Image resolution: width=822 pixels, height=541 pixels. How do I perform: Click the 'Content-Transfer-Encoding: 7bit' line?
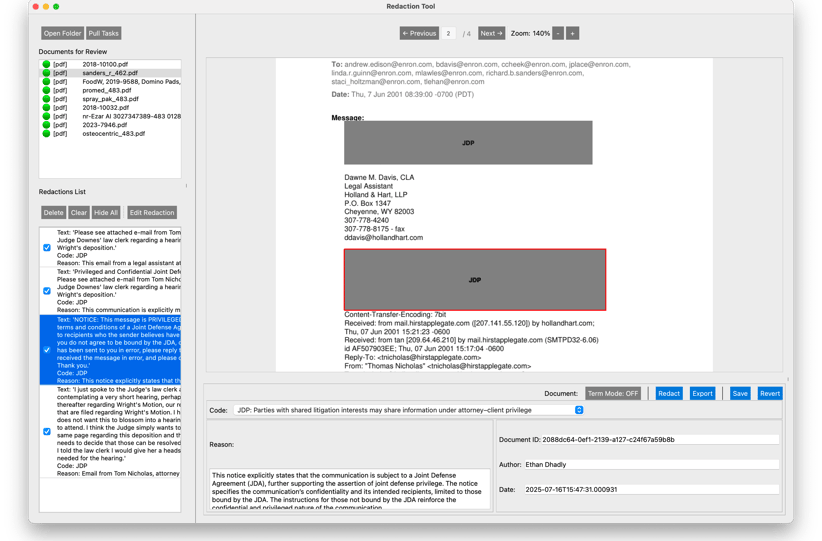(395, 315)
